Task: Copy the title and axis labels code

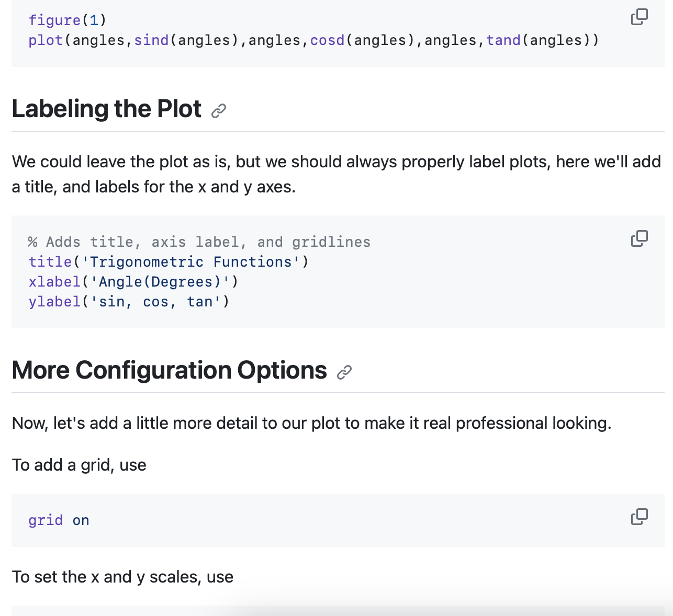Action: point(639,238)
